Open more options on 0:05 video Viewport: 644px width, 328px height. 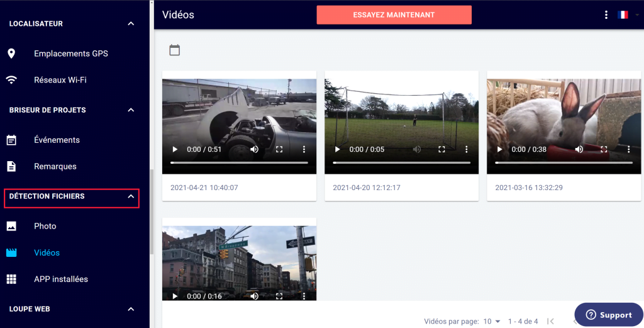click(x=466, y=149)
